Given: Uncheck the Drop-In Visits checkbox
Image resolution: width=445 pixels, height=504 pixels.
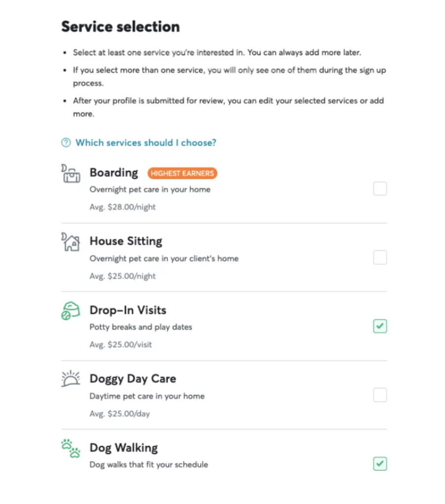Looking at the screenshot, I should (x=380, y=326).
